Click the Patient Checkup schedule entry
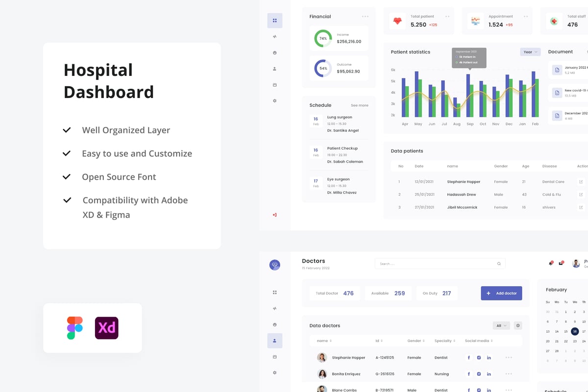The width and height of the screenshot is (588, 392). [x=339, y=155]
